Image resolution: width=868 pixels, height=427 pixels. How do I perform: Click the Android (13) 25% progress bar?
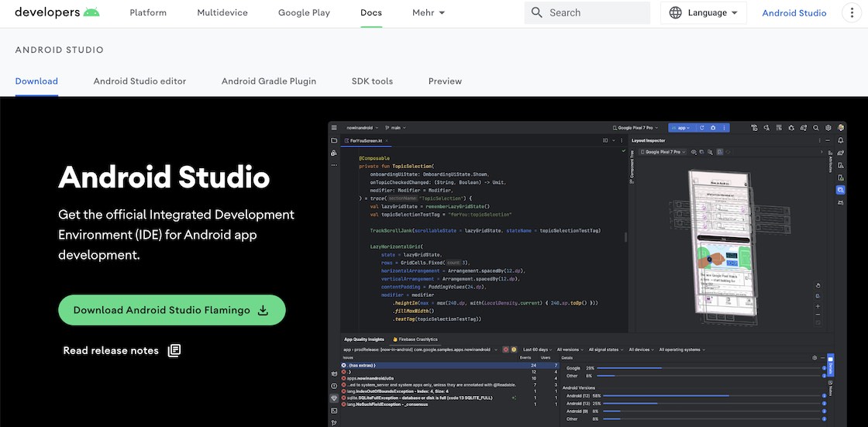point(714,403)
